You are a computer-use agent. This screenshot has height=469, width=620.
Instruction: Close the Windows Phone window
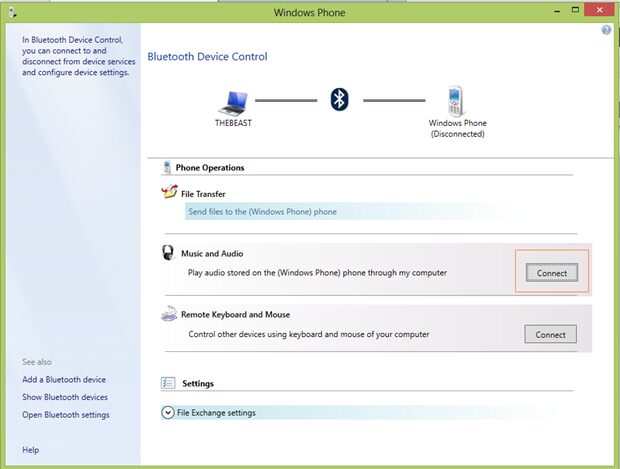click(x=599, y=10)
